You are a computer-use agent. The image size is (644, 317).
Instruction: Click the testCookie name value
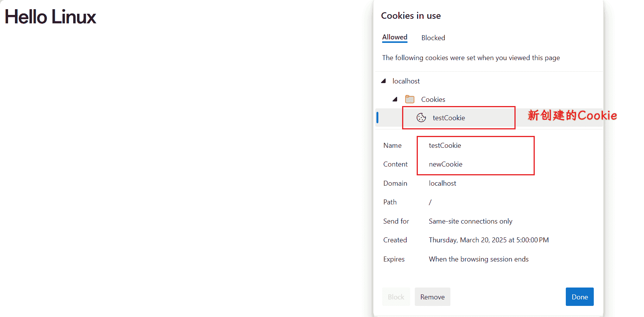[x=445, y=145]
